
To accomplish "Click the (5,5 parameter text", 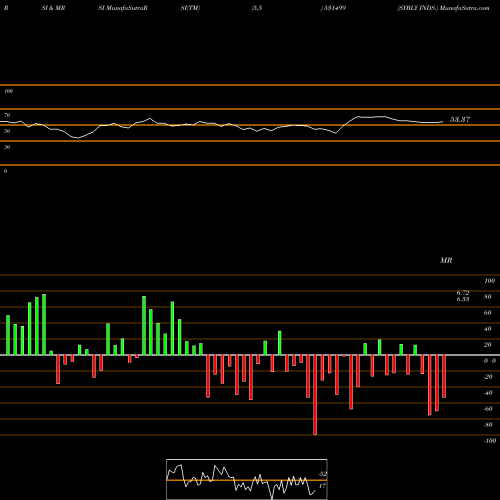I will [257, 8].
